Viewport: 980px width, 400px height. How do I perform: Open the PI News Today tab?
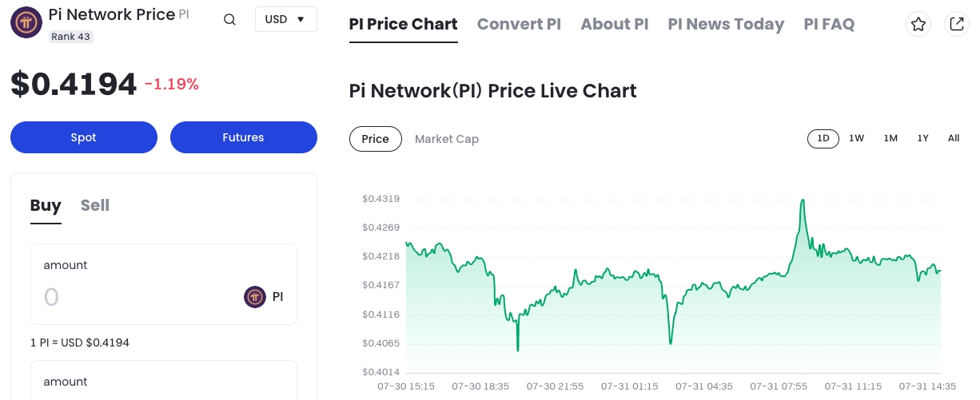point(726,24)
